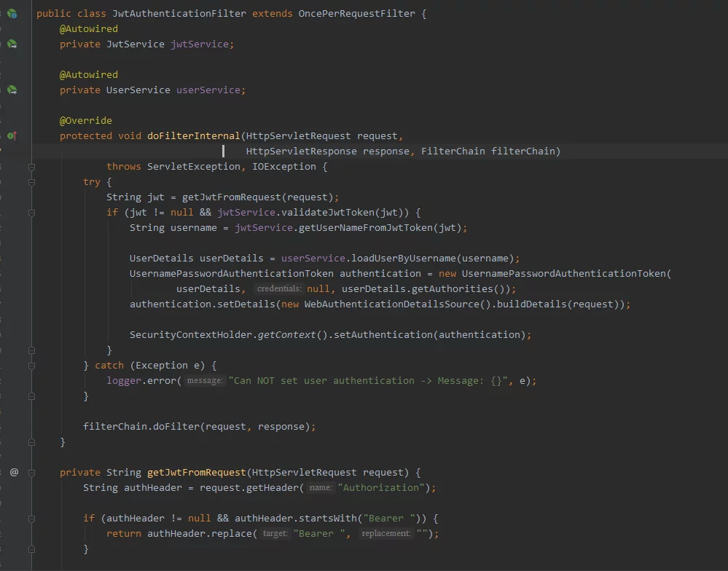The width and height of the screenshot is (728, 571).
Task: Collapse the catch (Exception e) block
Action: pos(31,366)
